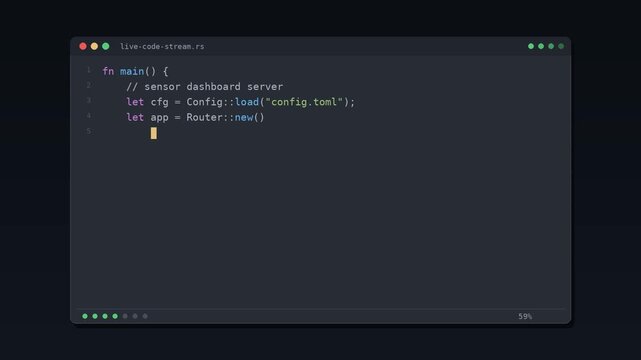The image size is (641, 360).
Task: Click the 59% progress readout in status bar
Action: pyautogui.click(x=525, y=316)
